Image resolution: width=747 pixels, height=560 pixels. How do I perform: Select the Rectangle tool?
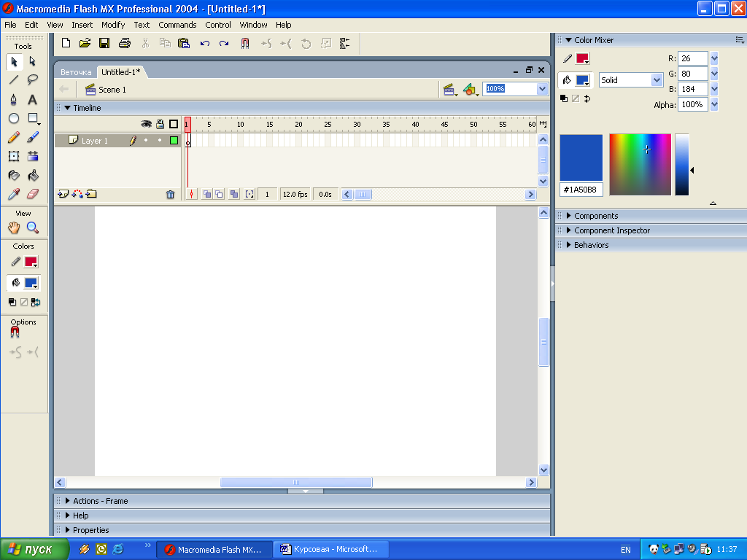[x=33, y=119]
